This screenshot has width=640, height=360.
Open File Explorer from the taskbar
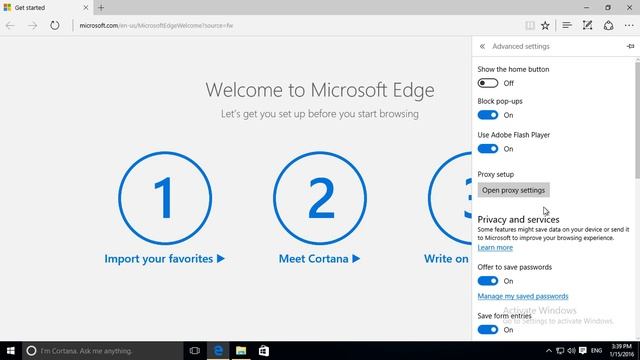pos(241,351)
